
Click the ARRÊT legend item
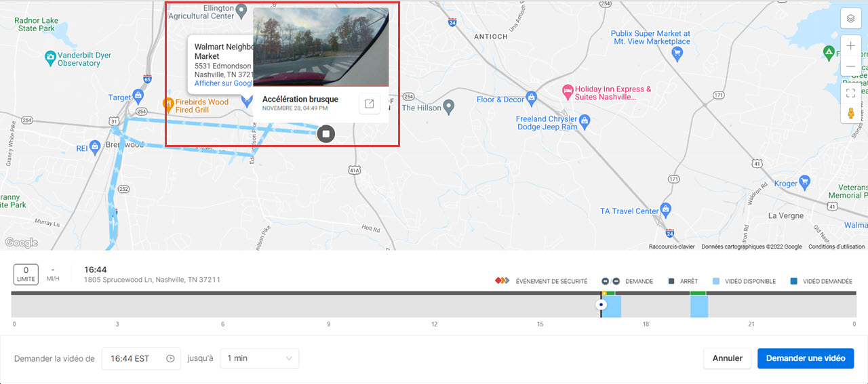tap(683, 281)
